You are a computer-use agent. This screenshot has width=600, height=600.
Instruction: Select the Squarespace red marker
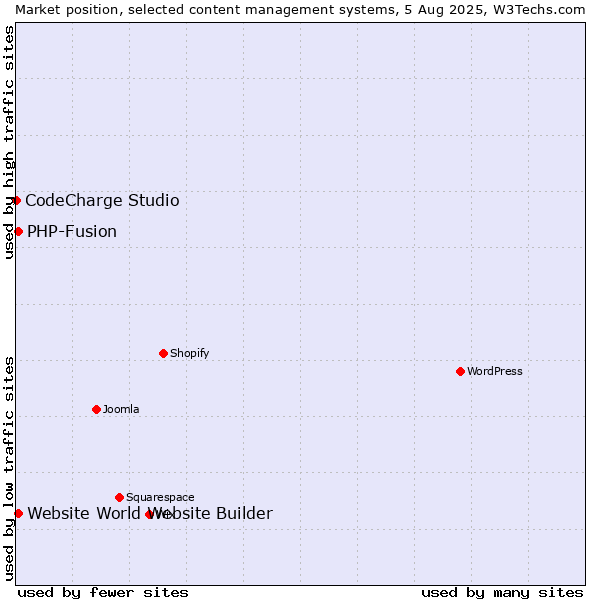pos(119,497)
